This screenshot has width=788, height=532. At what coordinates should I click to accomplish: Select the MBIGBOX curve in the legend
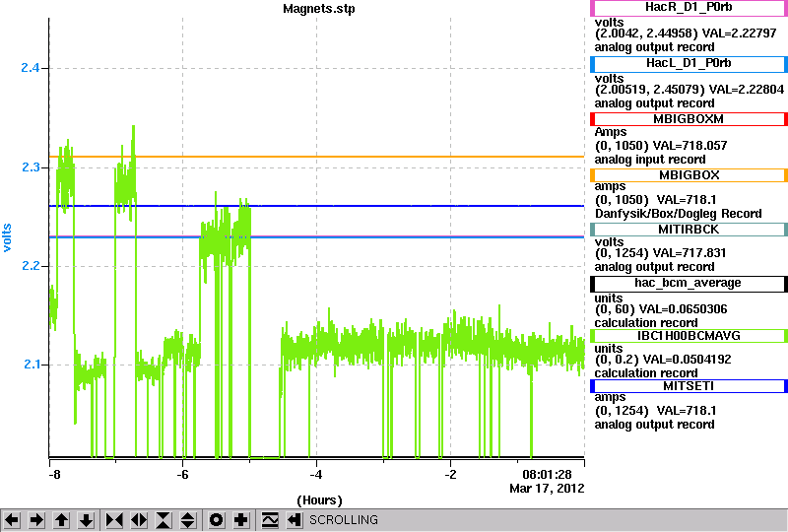689,175
